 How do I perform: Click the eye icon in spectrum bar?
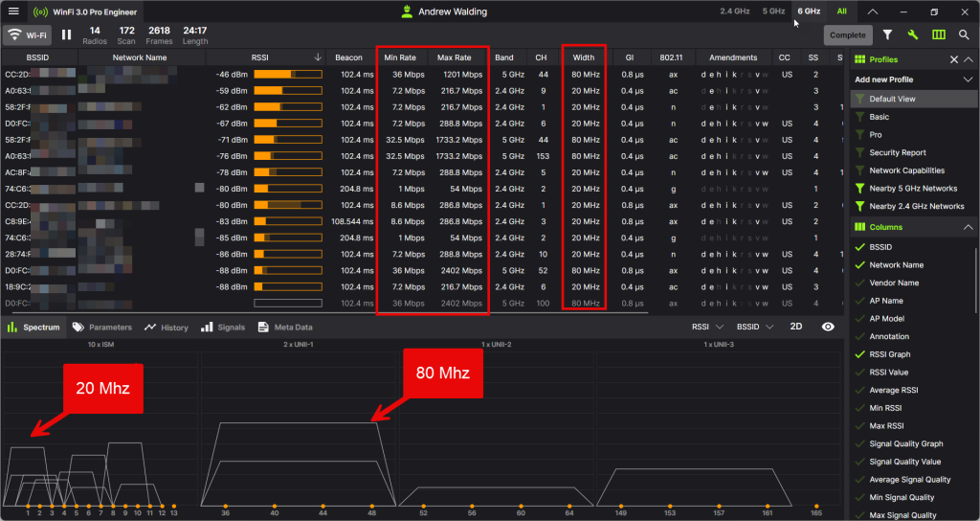coord(828,327)
